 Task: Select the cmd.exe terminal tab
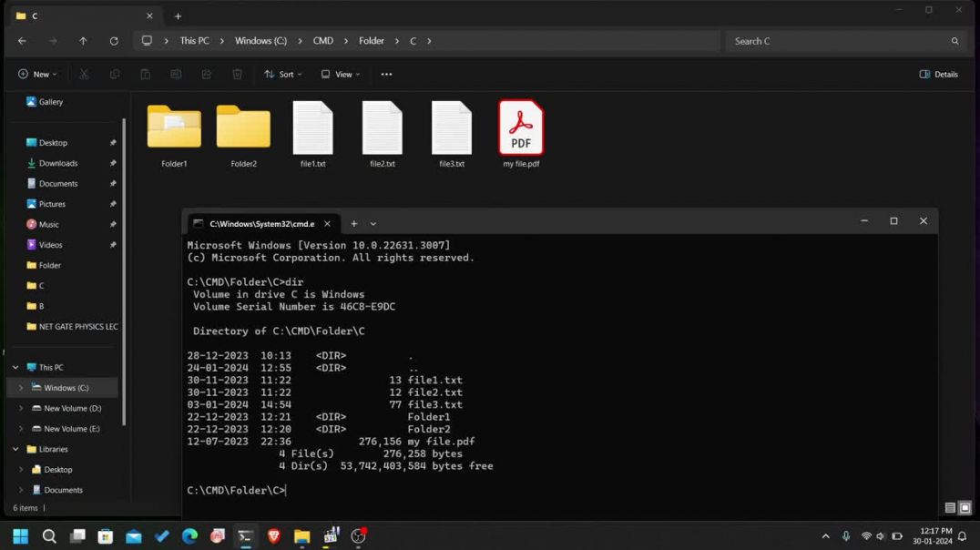[x=262, y=224]
